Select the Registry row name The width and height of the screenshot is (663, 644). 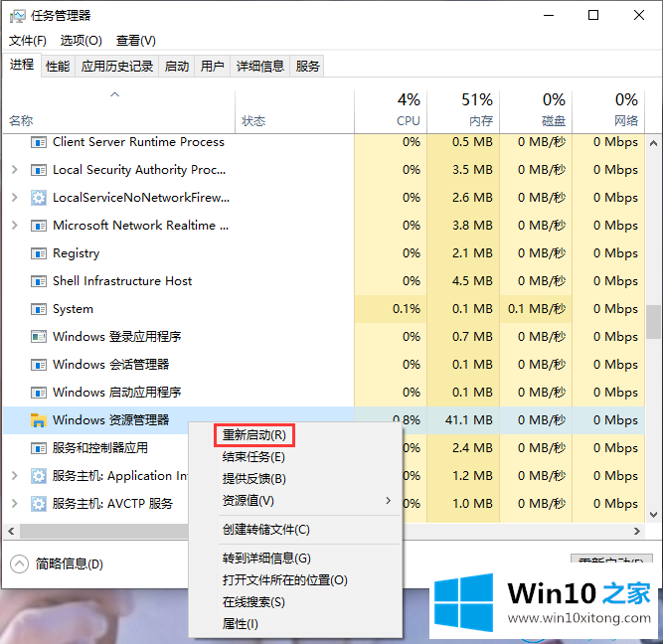pyautogui.click(x=77, y=253)
